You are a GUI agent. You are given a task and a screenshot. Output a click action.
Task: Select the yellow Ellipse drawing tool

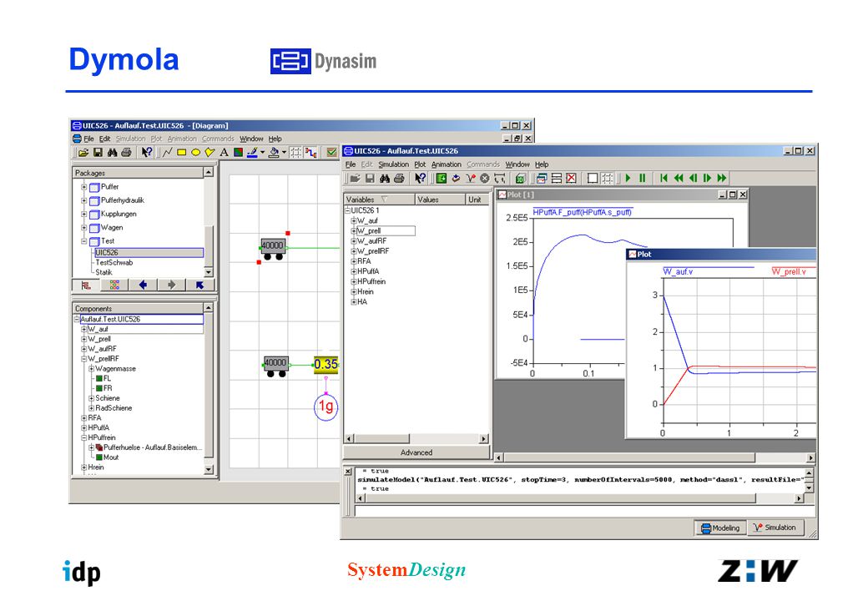195,152
